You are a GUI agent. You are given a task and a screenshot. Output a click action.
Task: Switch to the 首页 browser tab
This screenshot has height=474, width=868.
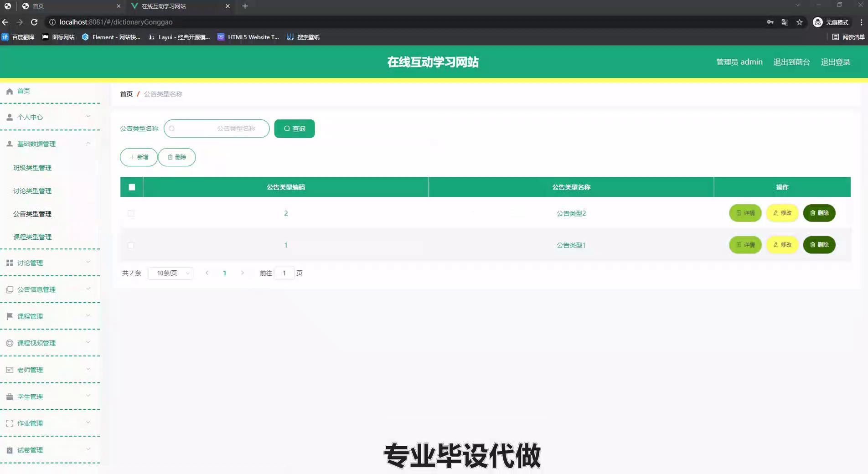pyautogui.click(x=68, y=6)
